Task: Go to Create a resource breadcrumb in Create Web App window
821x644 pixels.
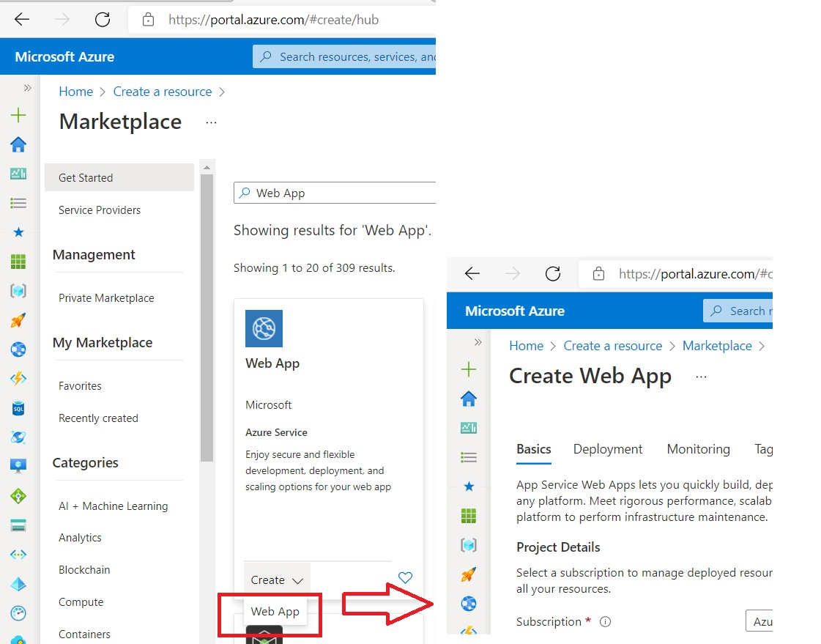Action: 612,346
